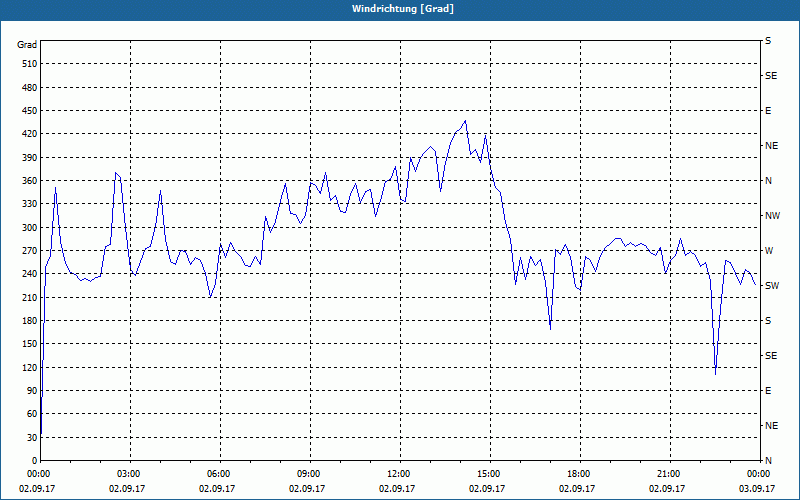800x500 pixels.
Task: Click the 60 value on the left axis
Action: [x=32, y=414]
